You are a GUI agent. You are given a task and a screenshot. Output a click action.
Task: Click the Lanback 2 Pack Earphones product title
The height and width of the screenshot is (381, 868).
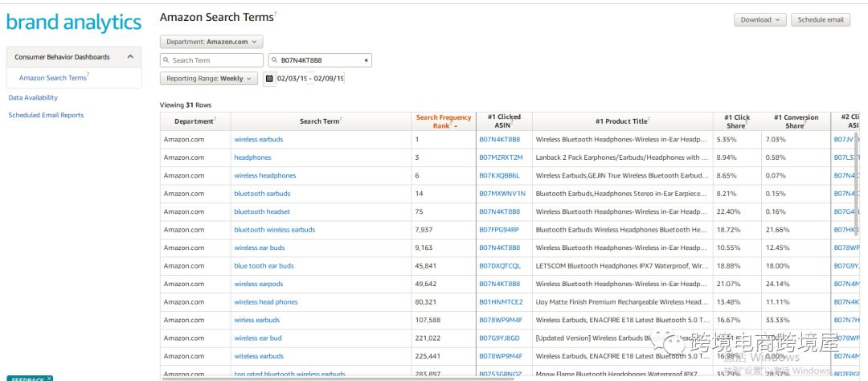[621, 158]
